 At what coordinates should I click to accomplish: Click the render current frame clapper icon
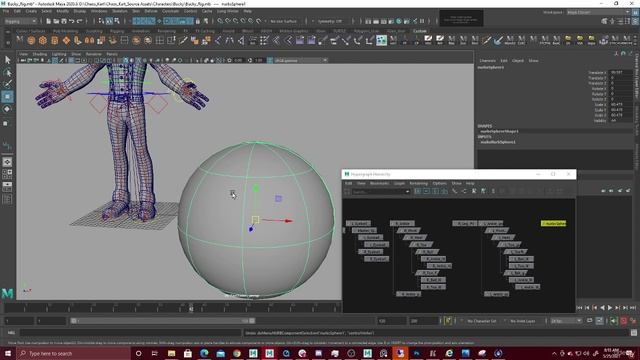click(376, 21)
